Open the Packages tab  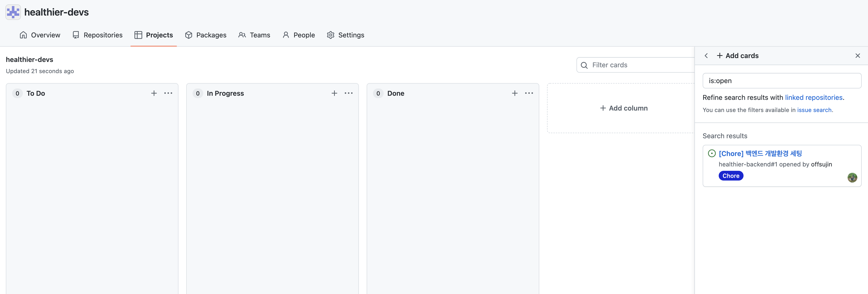coord(205,35)
